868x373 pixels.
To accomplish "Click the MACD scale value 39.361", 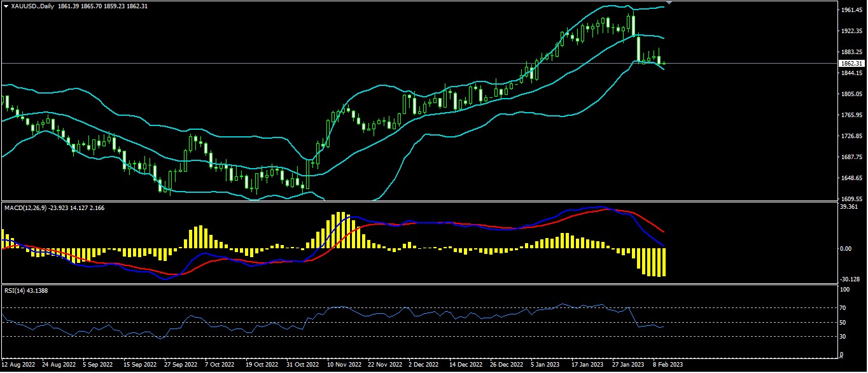I will [x=848, y=207].
